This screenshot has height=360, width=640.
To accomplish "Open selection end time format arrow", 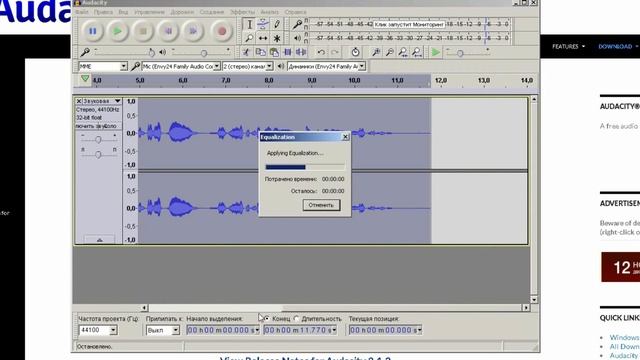I will (x=334, y=330).
